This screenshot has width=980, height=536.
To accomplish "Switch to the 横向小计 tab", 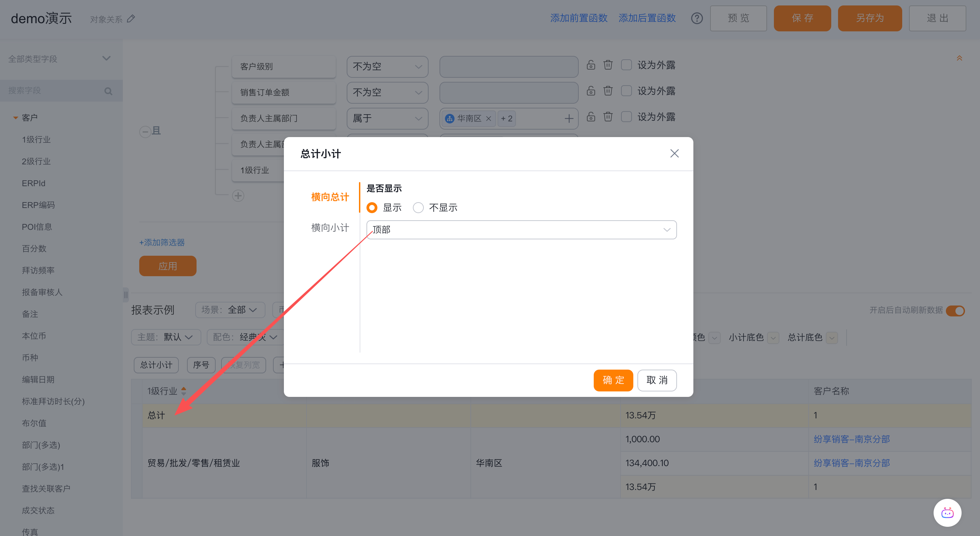I will (330, 228).
